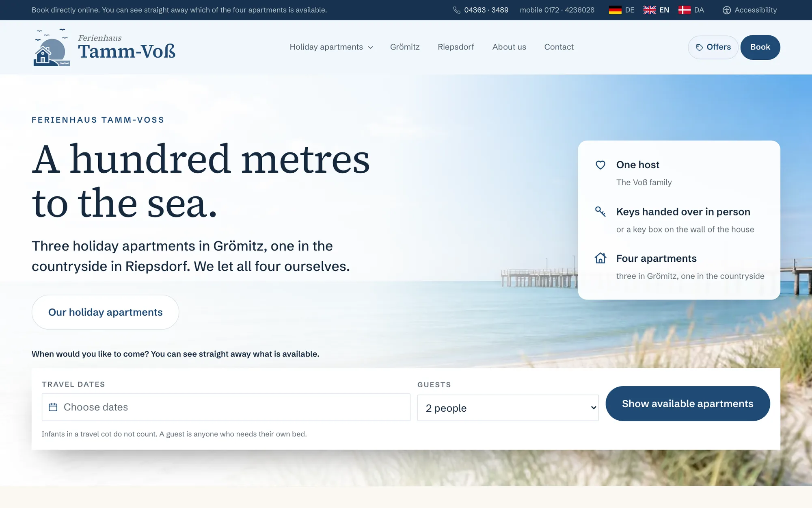The image size is (812, 508).
Task: Click the house icon by Four apartments
Action: pos(600,258)
